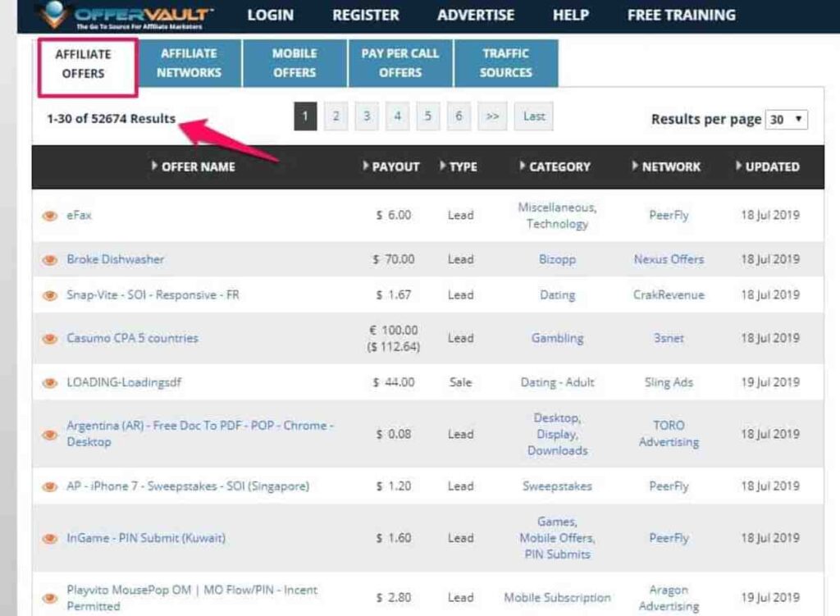840x616 pixels.
Task: Filter by the Bizopp category link
Action: 557,259
